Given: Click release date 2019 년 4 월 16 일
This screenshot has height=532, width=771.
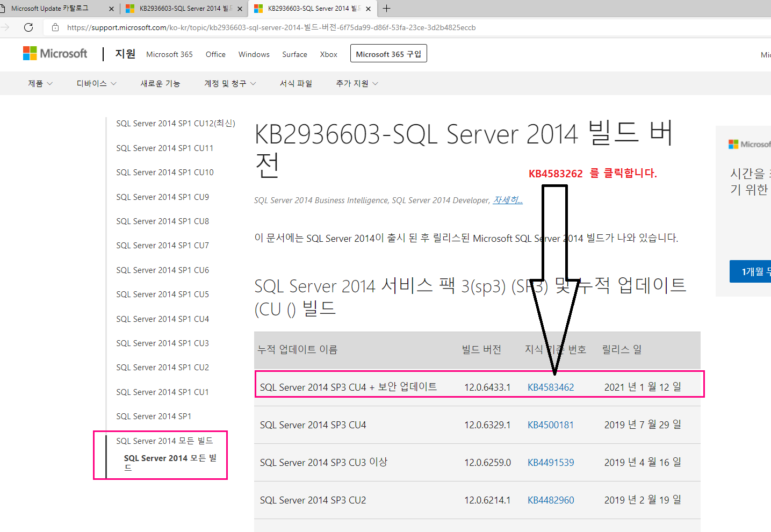Looking at the screenshot, I should coord(643,462).
